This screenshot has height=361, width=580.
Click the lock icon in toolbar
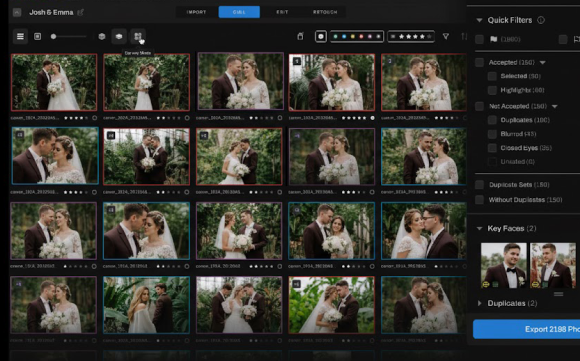(x=300, y=36)
